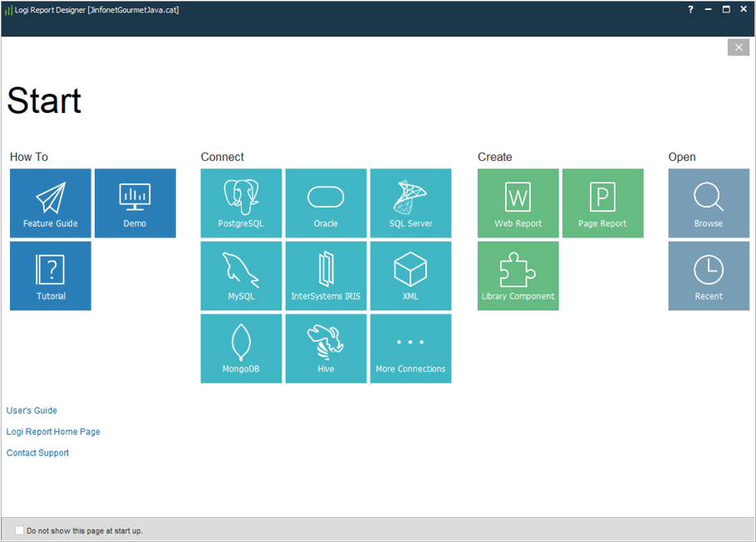
Task: Open the Hive connection tile
Action: pyautogui.click(x=326, y=348)
